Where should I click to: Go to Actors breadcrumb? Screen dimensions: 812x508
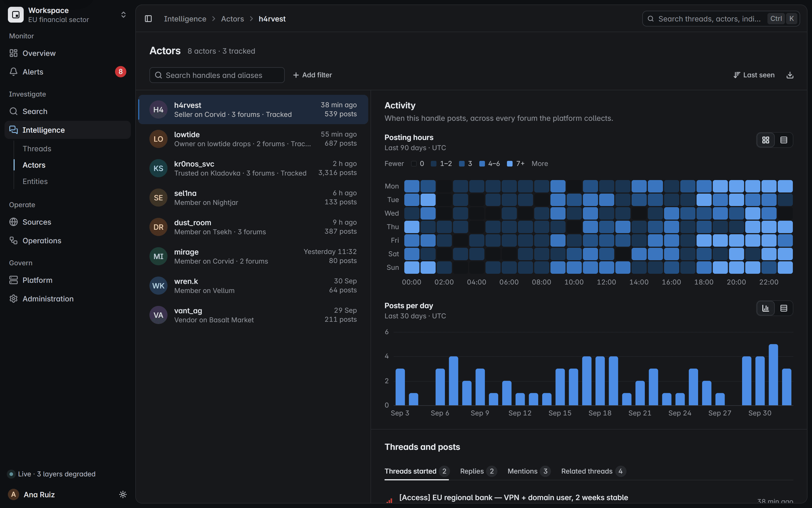tap(232, 19)
